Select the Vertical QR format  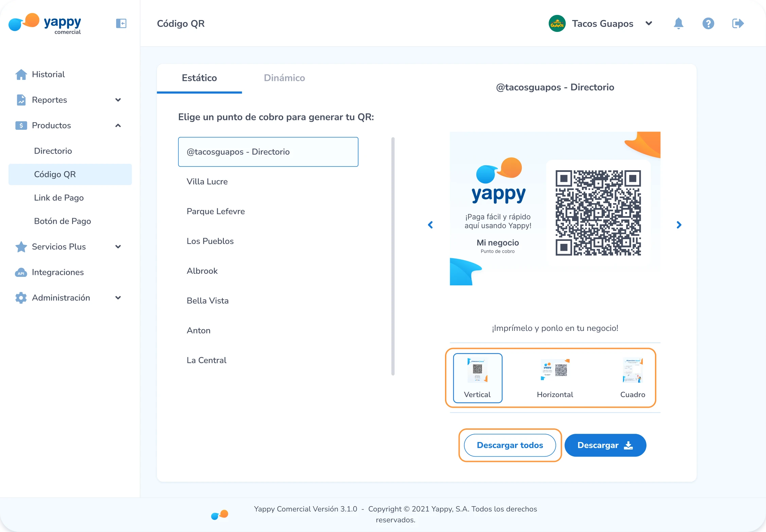click(x=478, y=378)
